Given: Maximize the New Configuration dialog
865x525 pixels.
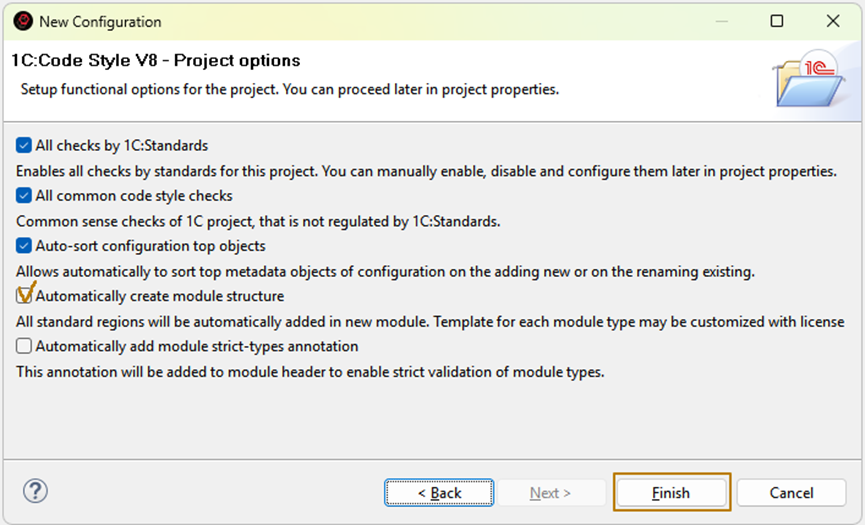Looking at the screenshot, I should (777, 21).
